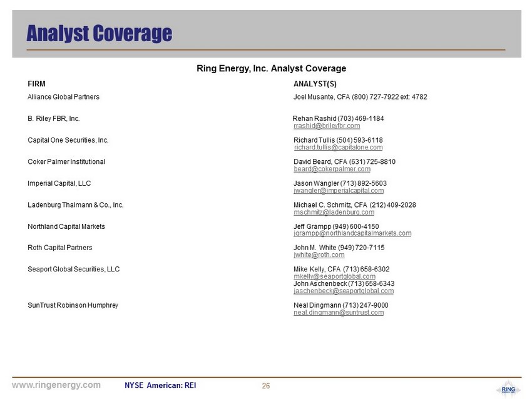The image size is (532, 399).
Task: Select Ladenburg Thalmann & Co., Inc.
Action: [76, 205]
